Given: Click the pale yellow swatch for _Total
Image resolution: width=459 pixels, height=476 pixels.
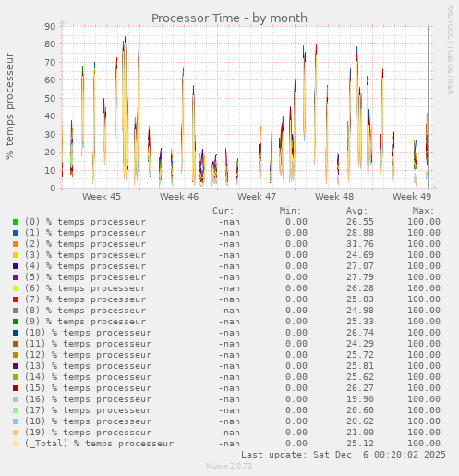Looking at the screenshot, I should (x=16, y=444).
